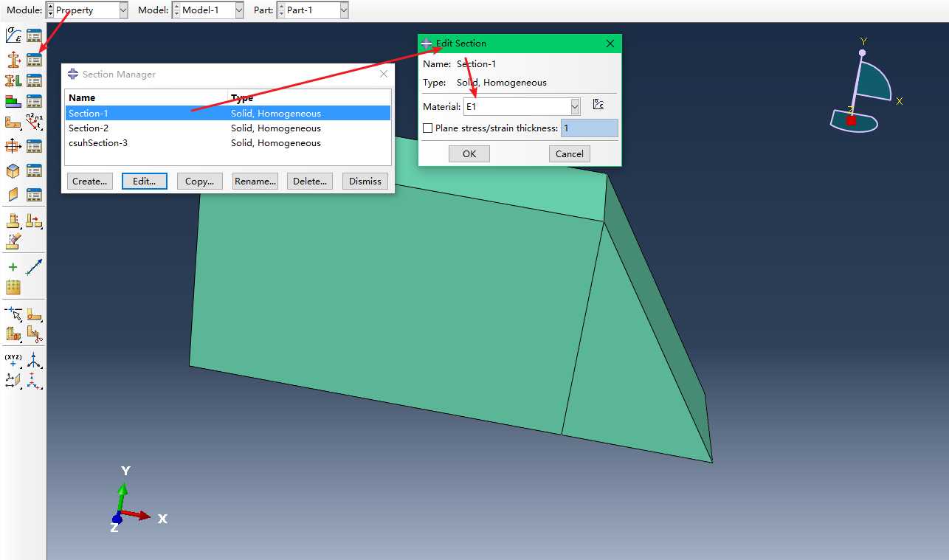This screenshot has width=949, height=560.
Task: Enable Plane stress/strain thickness checkbox
Action: click(427, 128)
